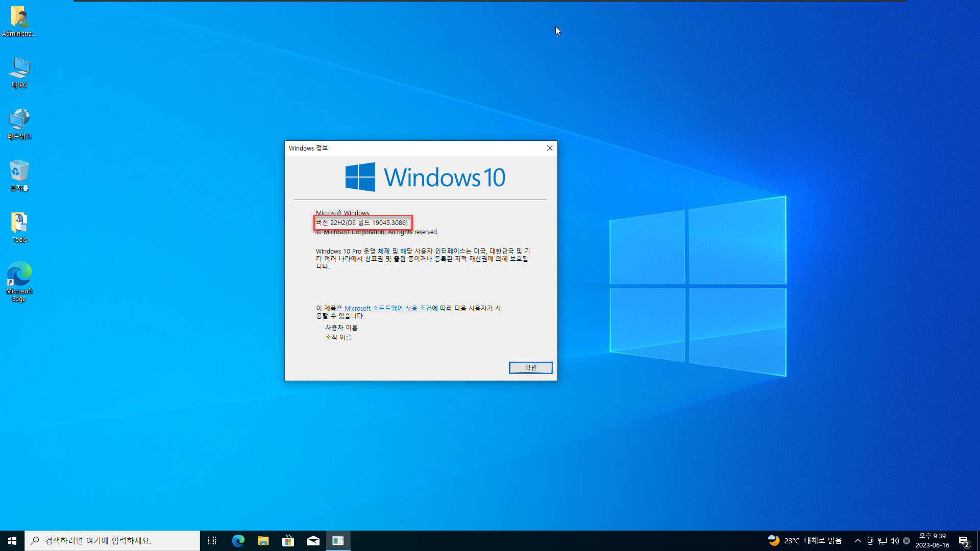
Task: Click the version text 버전 22H2(OS 빌드 19045.3086)
Action: click(362, 222)
